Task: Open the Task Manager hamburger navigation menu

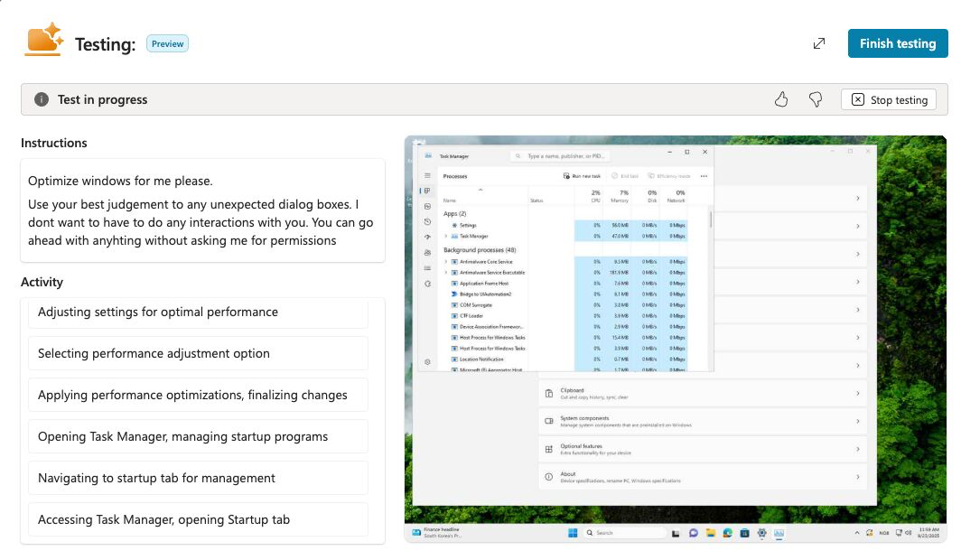Action: click(x=427, y=176)
